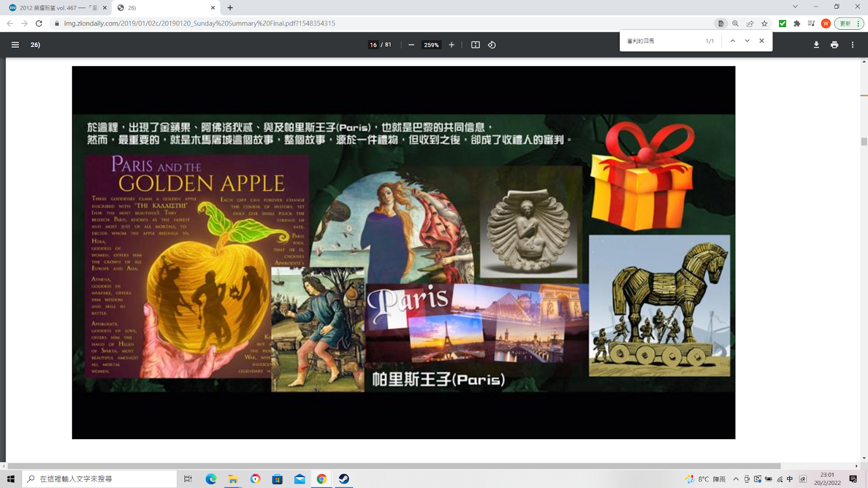Go to next find result
This screenshot has height=488, width=868.
point(747,41)
